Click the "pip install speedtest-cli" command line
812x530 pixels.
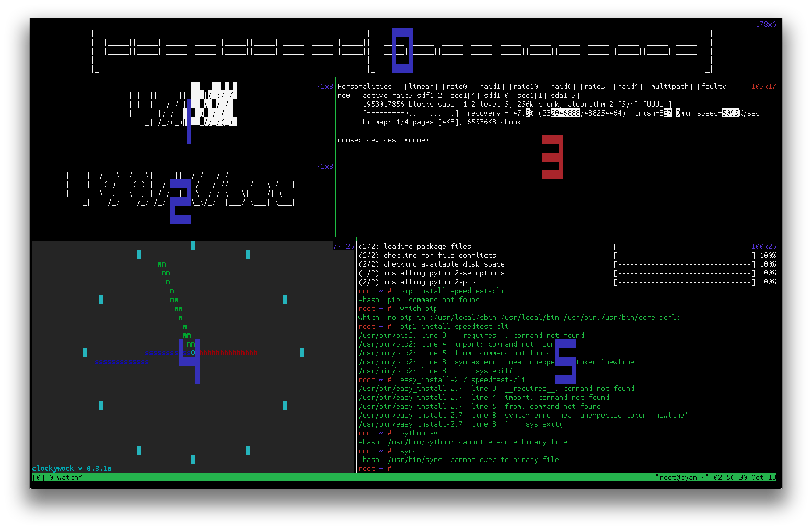click(452, 291)
